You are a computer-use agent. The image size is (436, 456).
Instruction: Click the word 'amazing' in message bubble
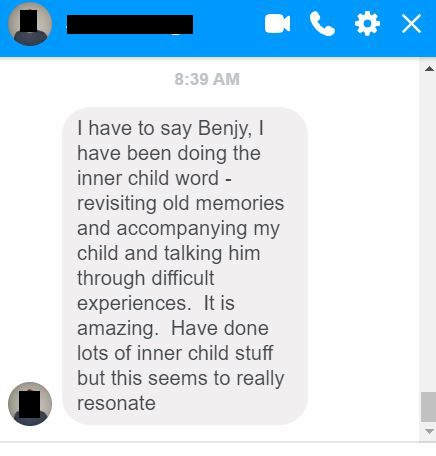coord(116,329)
